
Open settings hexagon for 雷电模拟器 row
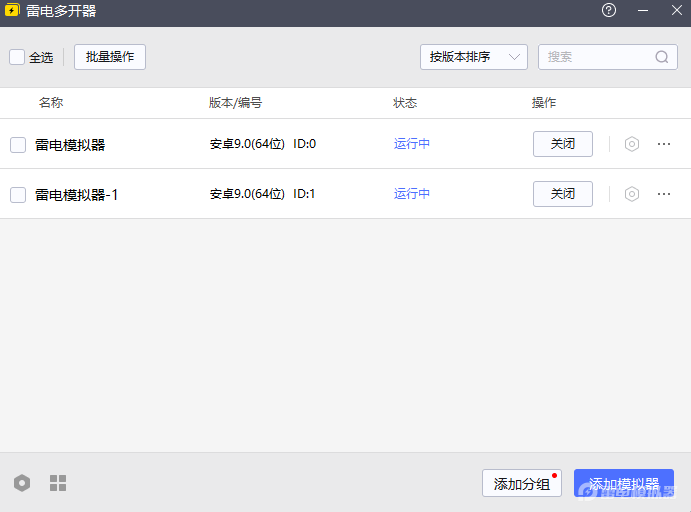click(x=631, y=144)
